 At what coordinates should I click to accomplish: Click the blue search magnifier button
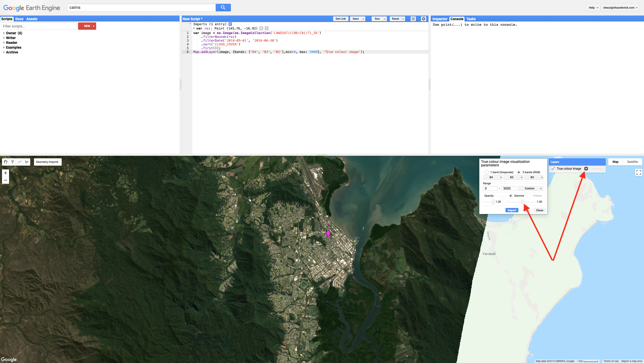coord(223,8)
